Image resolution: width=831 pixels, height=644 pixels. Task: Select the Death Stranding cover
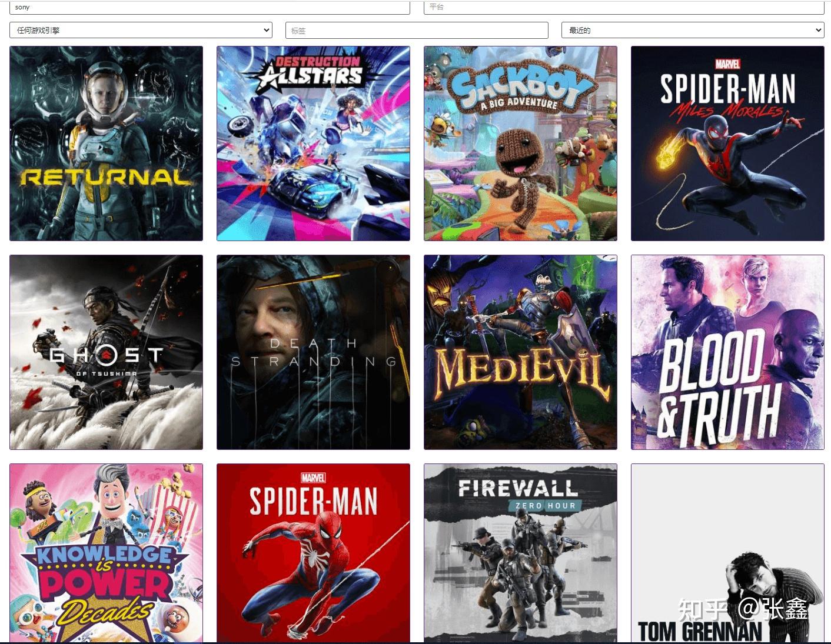(313, 352)
